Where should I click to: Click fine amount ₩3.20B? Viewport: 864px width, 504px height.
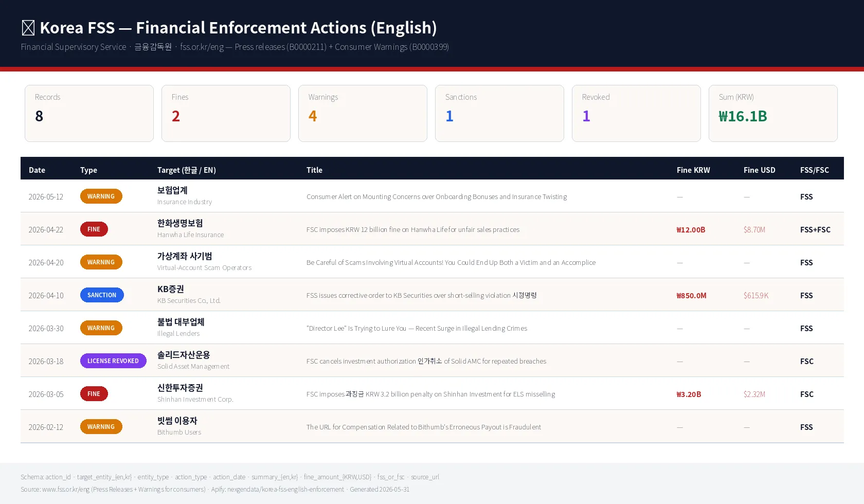pyautogui.click(x=689, y=394)
